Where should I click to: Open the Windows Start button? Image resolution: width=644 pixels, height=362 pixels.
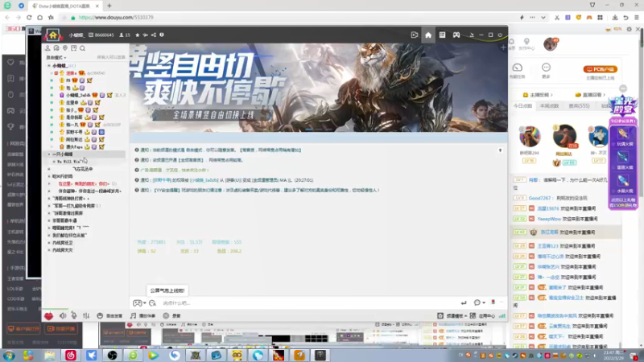[x=8, y=355]
